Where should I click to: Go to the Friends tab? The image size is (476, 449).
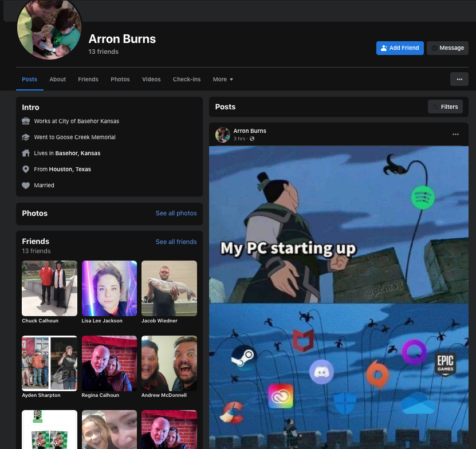point(88,80)
